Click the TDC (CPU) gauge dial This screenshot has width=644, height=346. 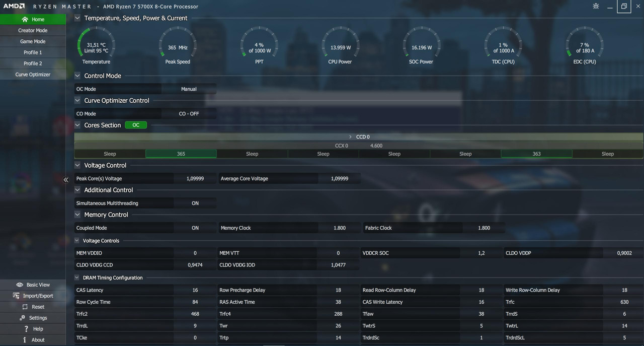point(503,42)
